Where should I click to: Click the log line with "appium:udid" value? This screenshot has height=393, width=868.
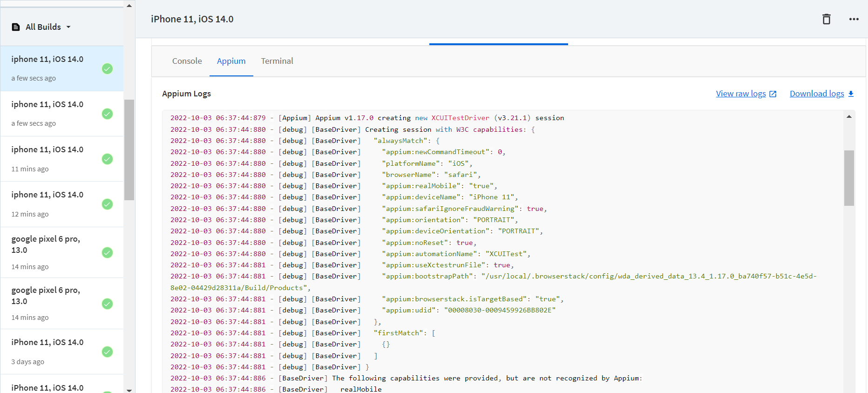363,310
